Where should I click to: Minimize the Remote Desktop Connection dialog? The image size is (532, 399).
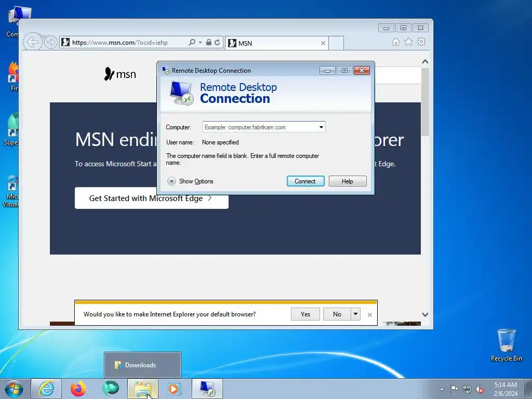(x=327, y=71)
